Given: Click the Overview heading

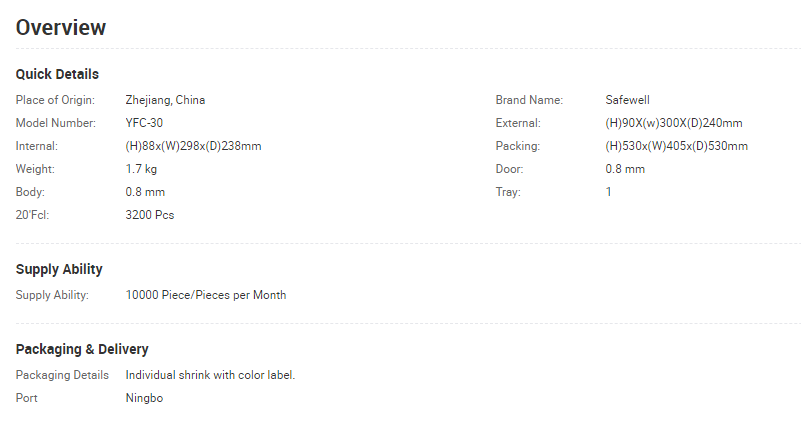Looking at the screenshot, I should (x=61, y=28).
